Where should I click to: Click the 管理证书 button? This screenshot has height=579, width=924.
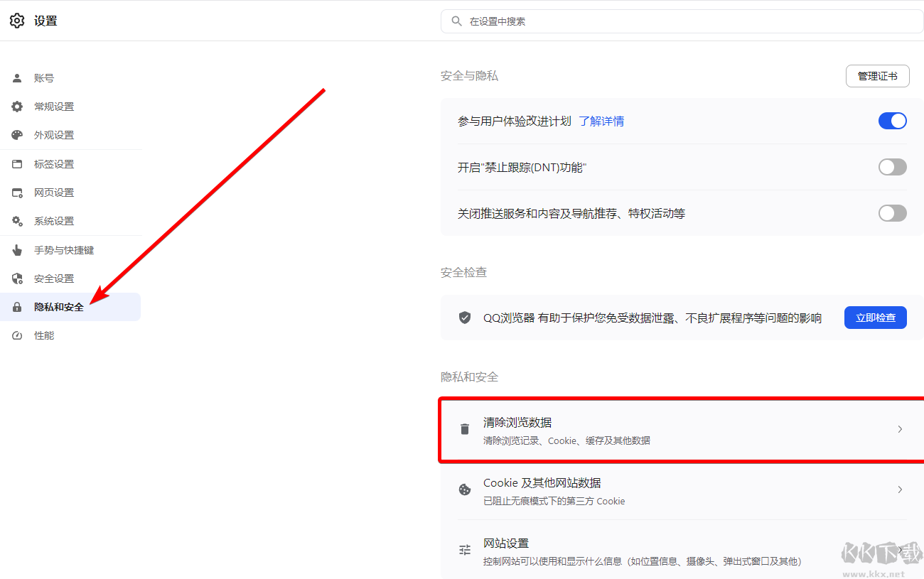pos(877,76)
